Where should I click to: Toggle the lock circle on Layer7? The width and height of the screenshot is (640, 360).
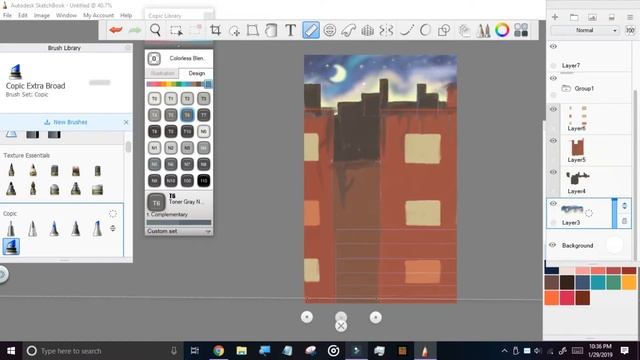pos(553,65)
